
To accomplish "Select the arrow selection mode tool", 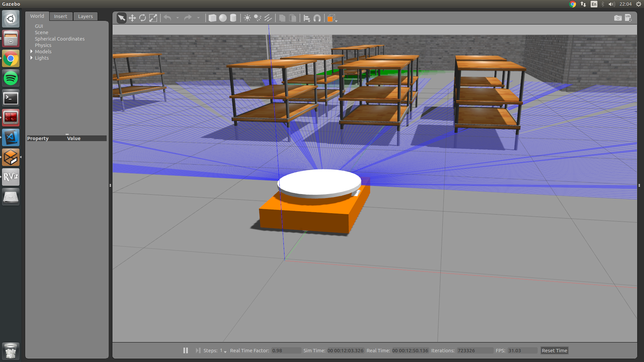I will tap(121, 18).
